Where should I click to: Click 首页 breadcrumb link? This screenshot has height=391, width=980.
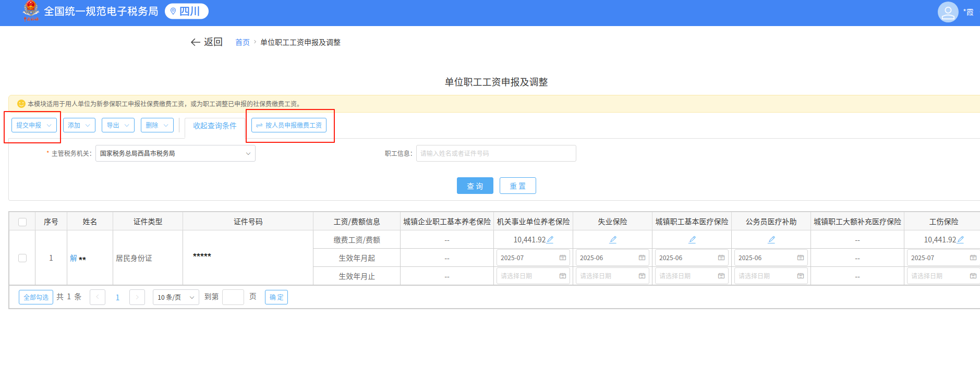tap(242, 42)
